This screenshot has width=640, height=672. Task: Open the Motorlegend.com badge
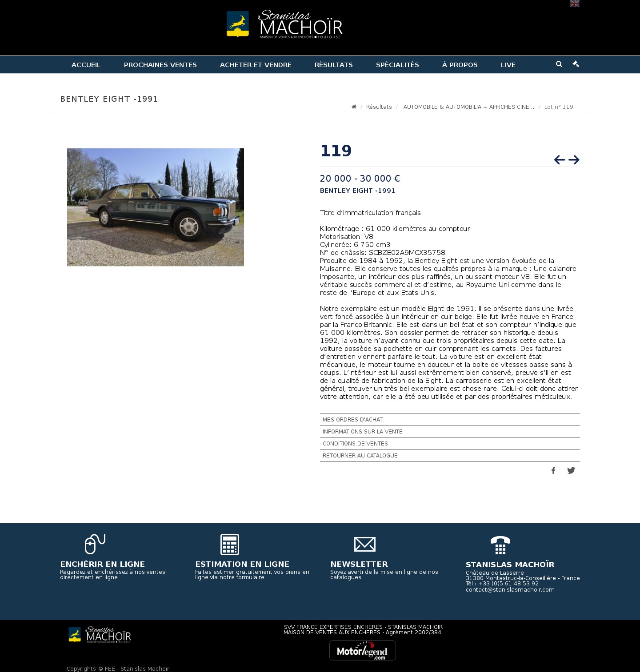pyautogui.click(x=363, y=650)
